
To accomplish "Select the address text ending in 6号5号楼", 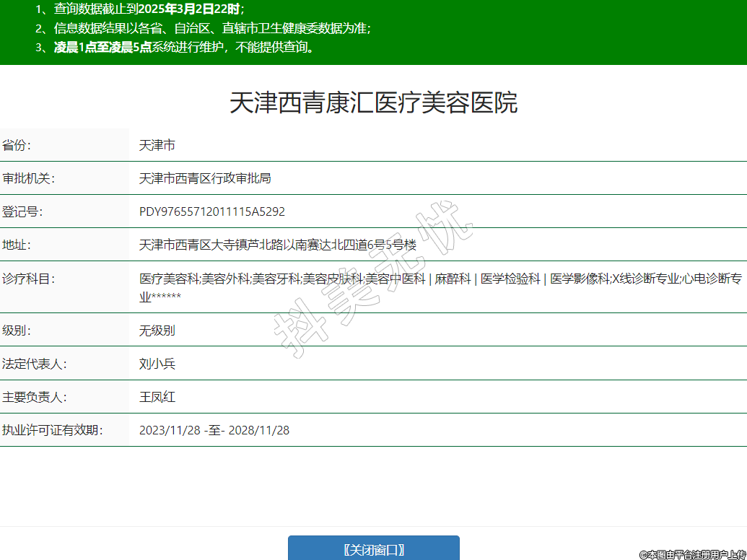I will [x=278, y=245].
